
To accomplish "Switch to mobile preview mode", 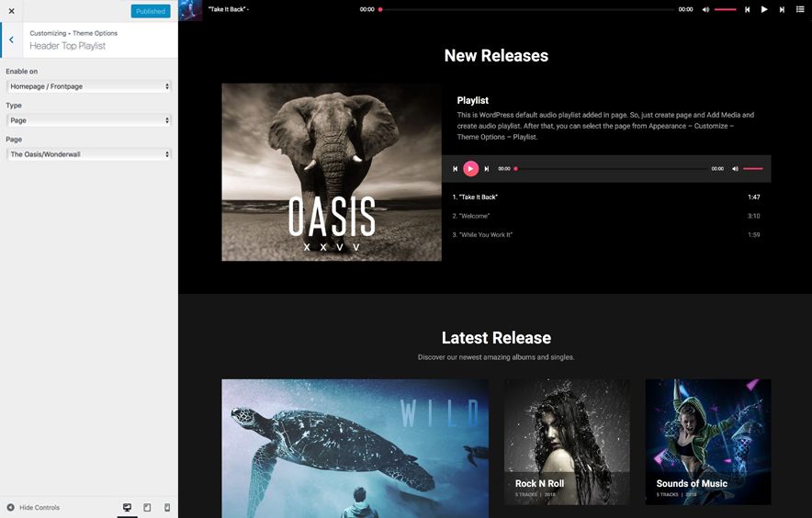I will [x=167, y=507].
